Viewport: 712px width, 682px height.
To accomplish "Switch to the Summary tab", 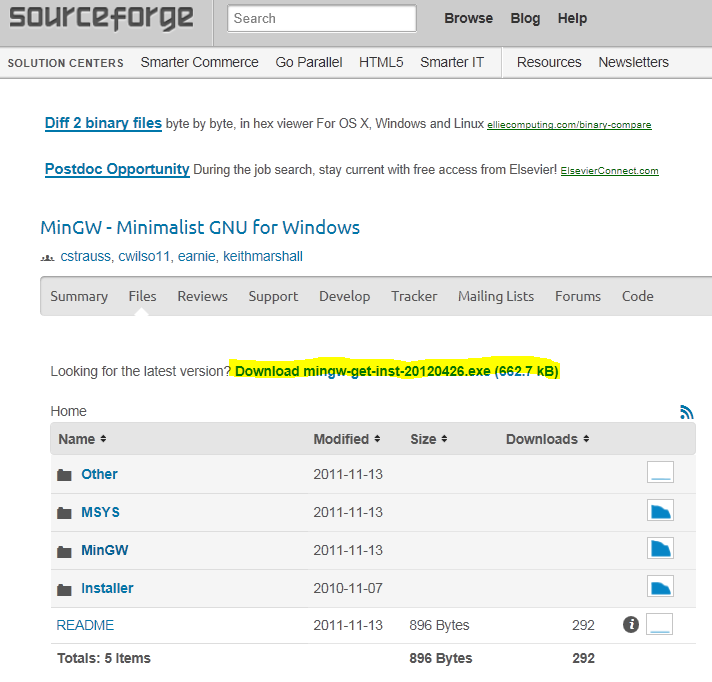I will pos(79,296).
